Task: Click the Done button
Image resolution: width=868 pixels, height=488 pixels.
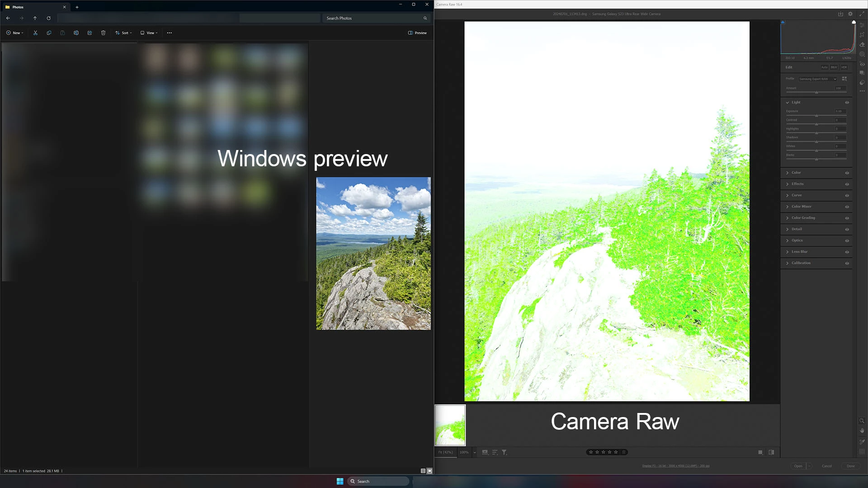Action: point(850,466)
